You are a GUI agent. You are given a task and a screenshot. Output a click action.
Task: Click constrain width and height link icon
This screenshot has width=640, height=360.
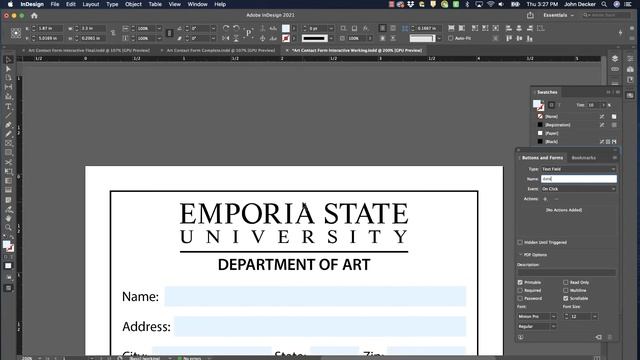pyautogui.click(x=113, y=33)
